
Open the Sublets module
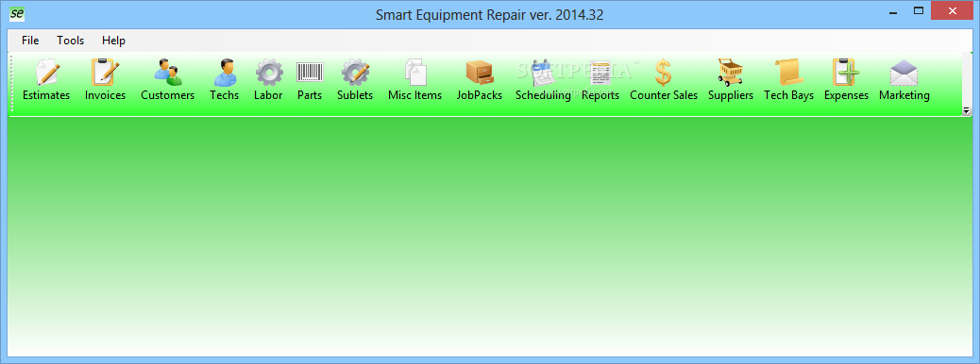tap(355, 80)
